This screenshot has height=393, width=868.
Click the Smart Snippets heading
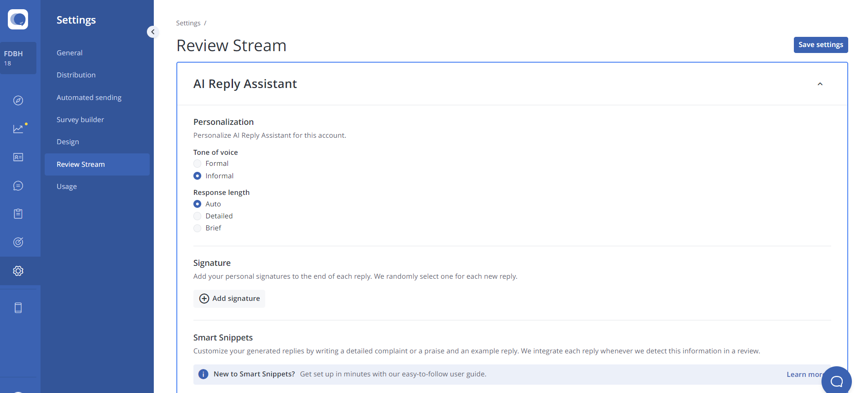point(223,338)
